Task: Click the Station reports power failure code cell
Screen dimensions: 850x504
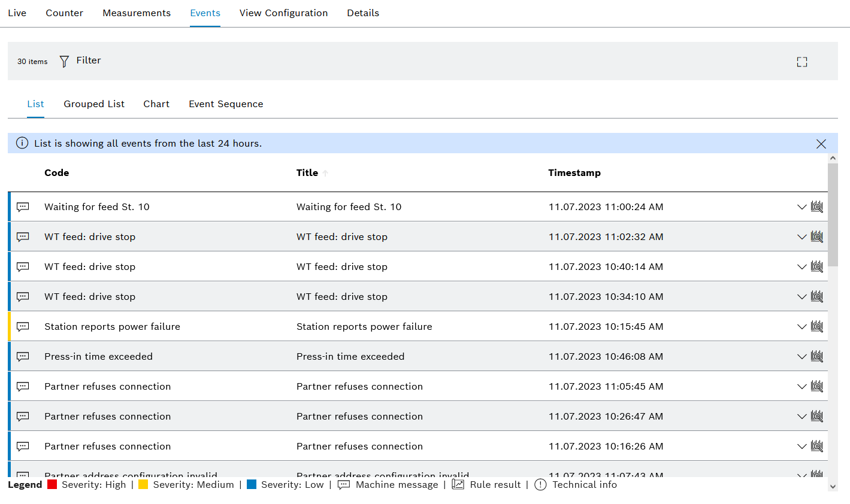Action: [x=113, y=327]
